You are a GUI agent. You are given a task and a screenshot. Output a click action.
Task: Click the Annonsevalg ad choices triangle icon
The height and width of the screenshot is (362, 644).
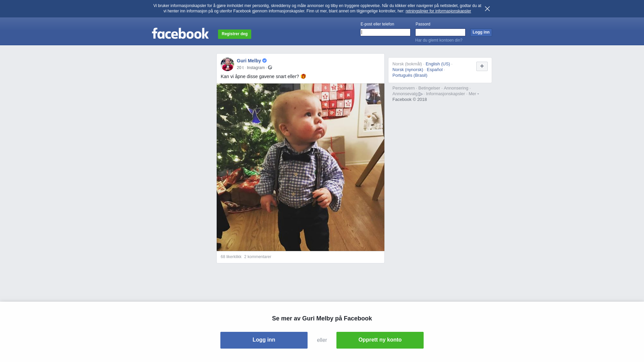[x=421, y=94]
